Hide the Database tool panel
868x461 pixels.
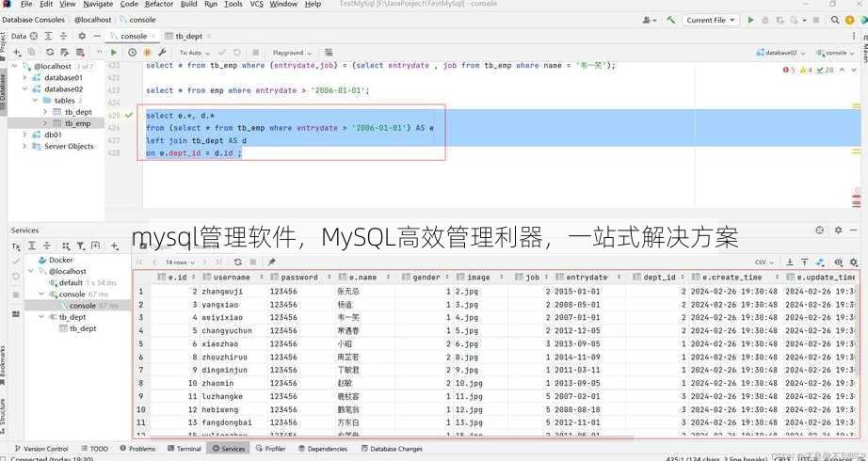[x=97, y=36]
